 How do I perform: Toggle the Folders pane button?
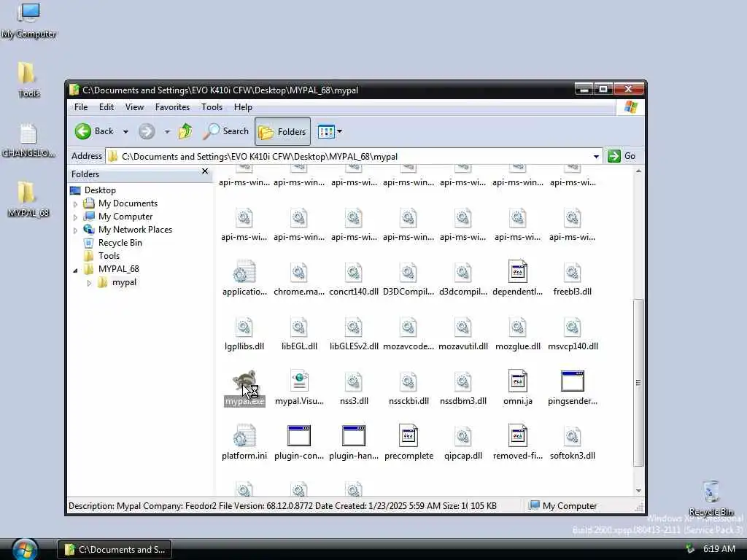point(282,131)
